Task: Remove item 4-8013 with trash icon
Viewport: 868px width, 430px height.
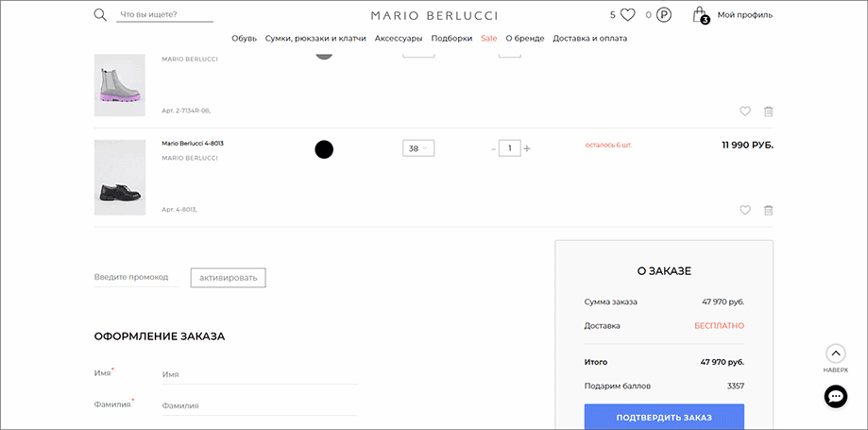Action: pyautogui.click(x=769, y=211)
